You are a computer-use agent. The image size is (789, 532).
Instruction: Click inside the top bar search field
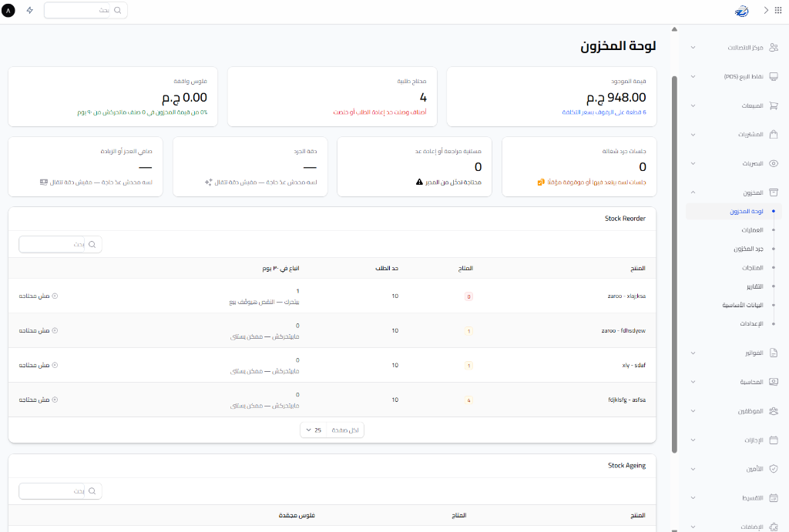(x=78, y=10)
